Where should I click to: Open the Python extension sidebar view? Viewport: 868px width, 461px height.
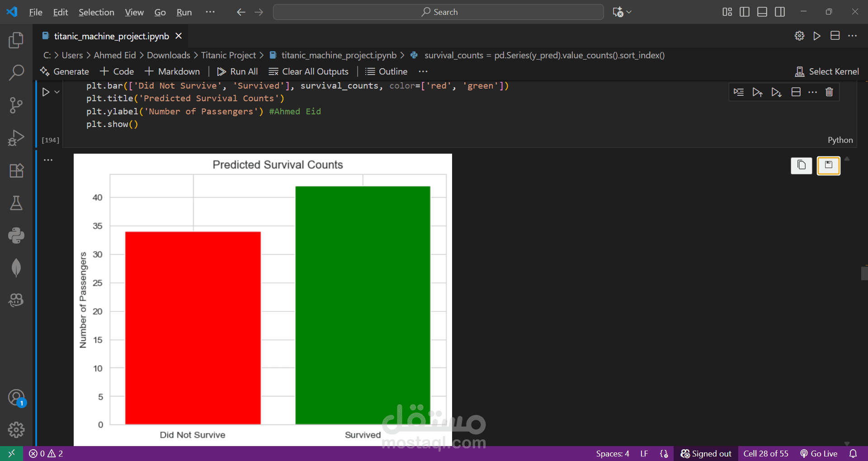click(16, 235)
